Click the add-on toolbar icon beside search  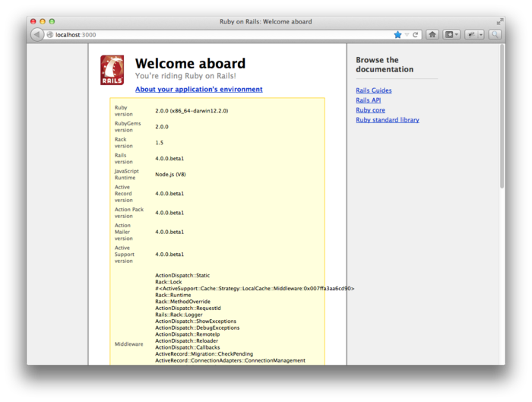(471, 35)
